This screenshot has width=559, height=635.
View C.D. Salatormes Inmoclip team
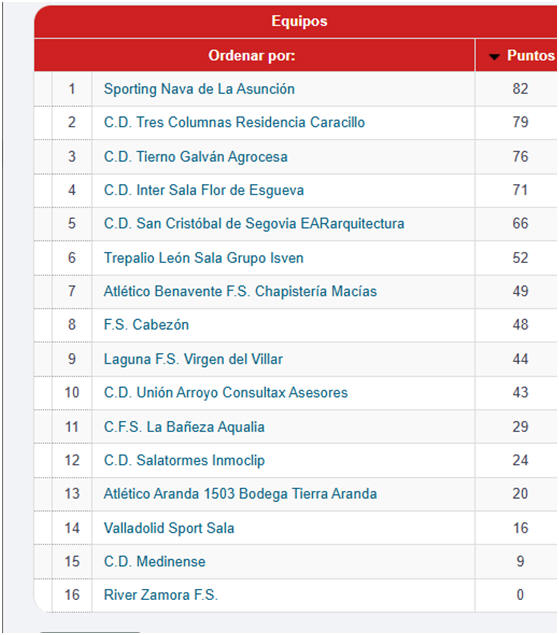click(x=184, y=460)
